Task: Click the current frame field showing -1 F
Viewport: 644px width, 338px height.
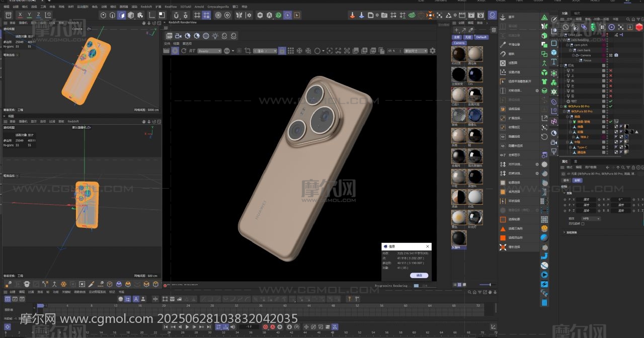Action: point(249,327)
